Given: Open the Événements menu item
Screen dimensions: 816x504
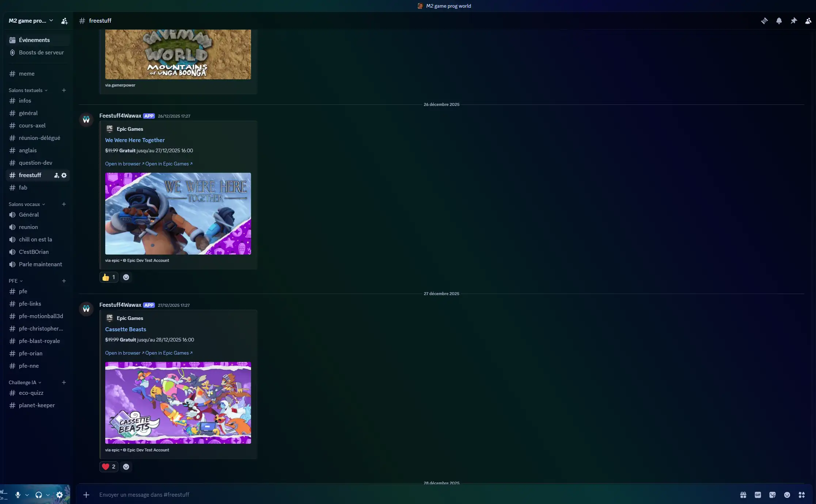Looking at the screenshot, I should tap(34, 40).
